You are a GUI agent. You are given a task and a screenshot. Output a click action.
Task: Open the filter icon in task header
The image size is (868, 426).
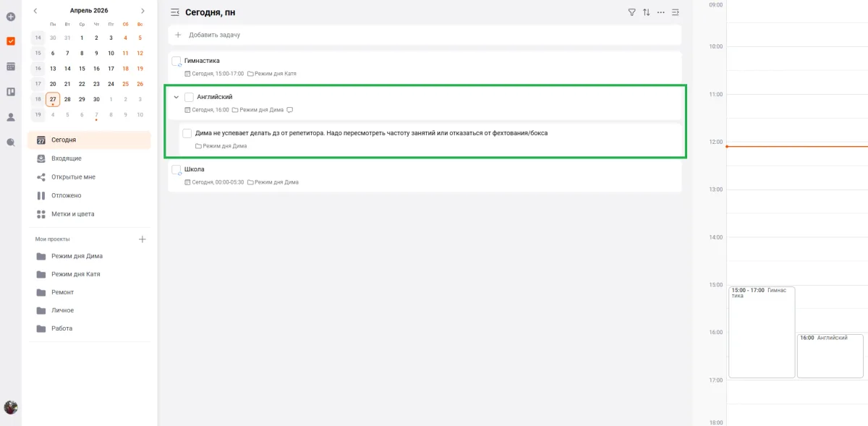tap(631, 12)
